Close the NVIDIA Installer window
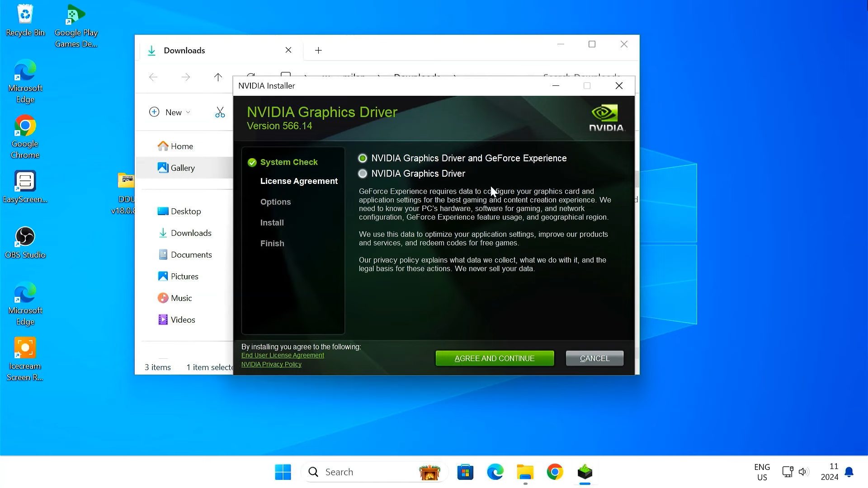Viewport: 868px width, 488px height. (x=619, y=86)
